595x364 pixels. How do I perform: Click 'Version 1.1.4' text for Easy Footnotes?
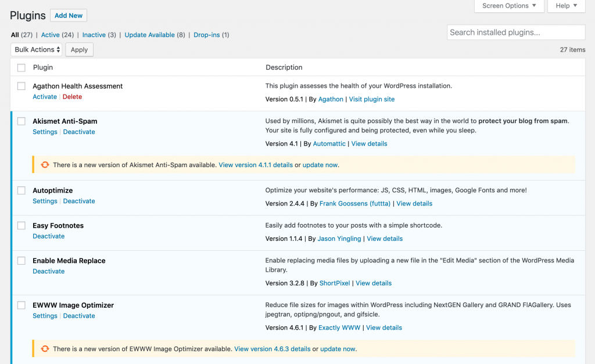[x=284, y=239]
